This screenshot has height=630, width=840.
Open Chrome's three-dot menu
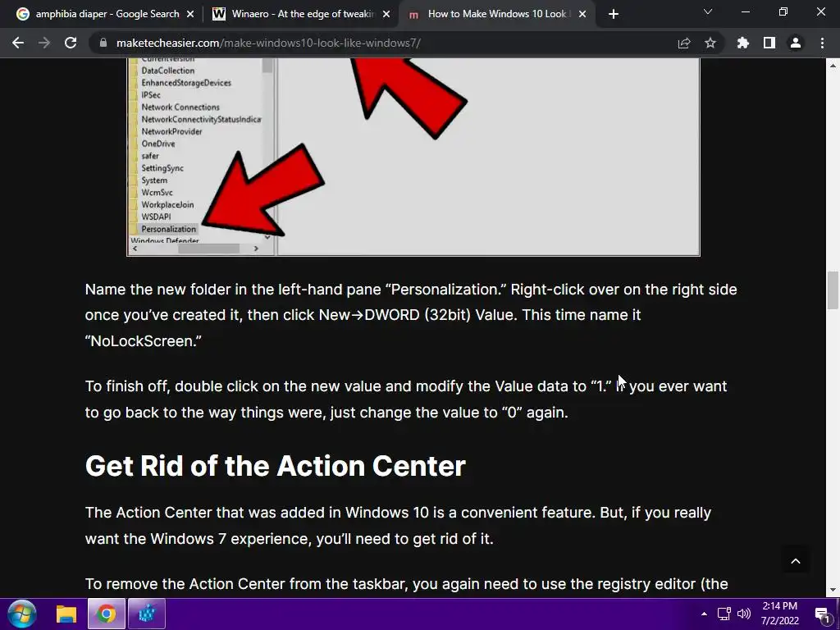tap(822, 43)
